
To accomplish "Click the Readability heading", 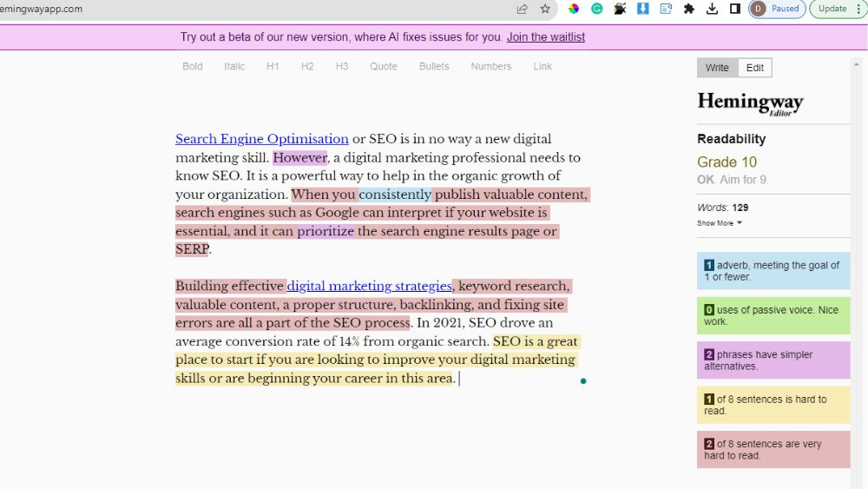I will [731, 139].
